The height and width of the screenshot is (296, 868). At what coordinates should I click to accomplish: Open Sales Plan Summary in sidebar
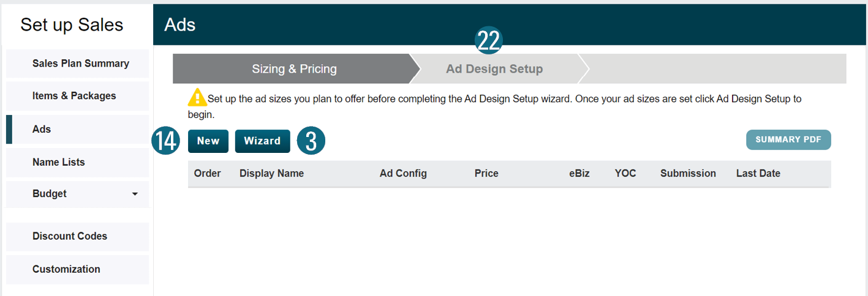point(80,64)
